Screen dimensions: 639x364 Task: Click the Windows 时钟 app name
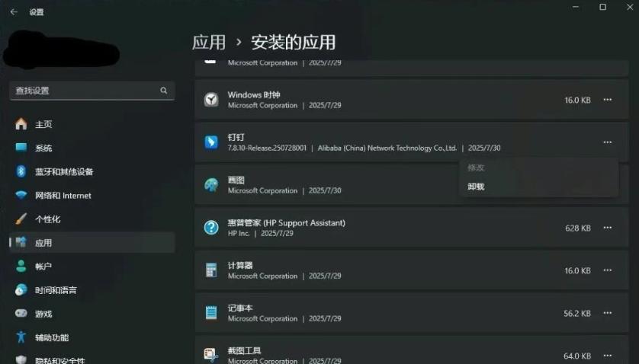254,95
